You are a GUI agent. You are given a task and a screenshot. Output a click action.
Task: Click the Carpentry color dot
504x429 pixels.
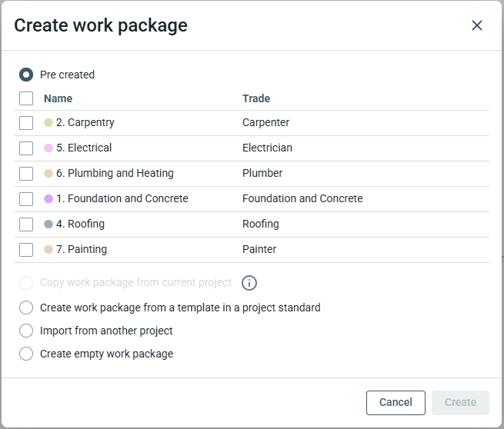(48, 123)
